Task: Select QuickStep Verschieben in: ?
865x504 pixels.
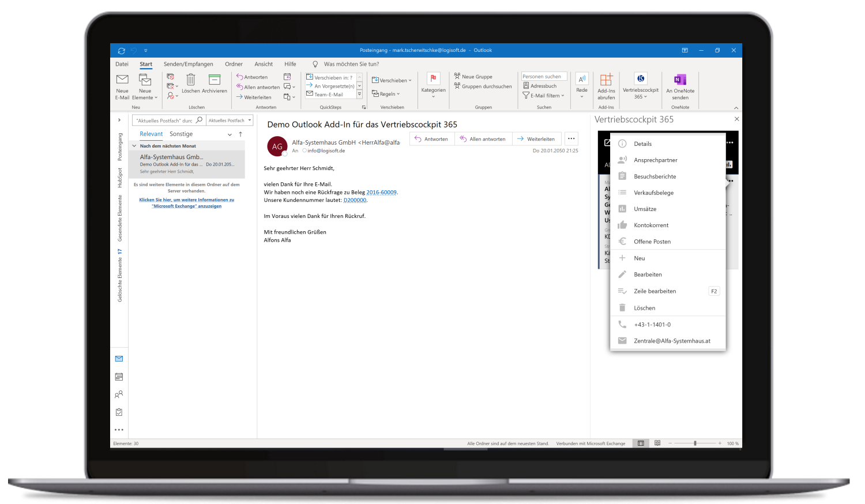Action: (x=330, y=77)
